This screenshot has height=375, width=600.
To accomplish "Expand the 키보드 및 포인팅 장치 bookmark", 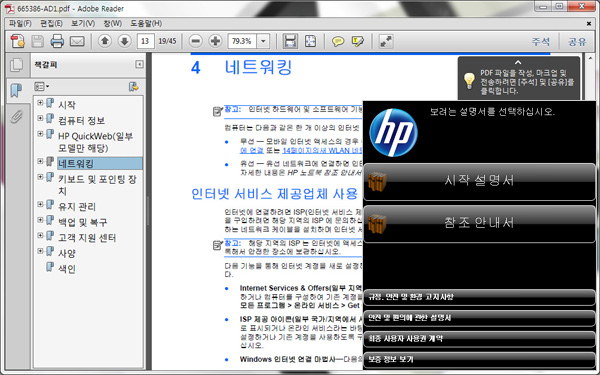I will [x=40, y=177].
